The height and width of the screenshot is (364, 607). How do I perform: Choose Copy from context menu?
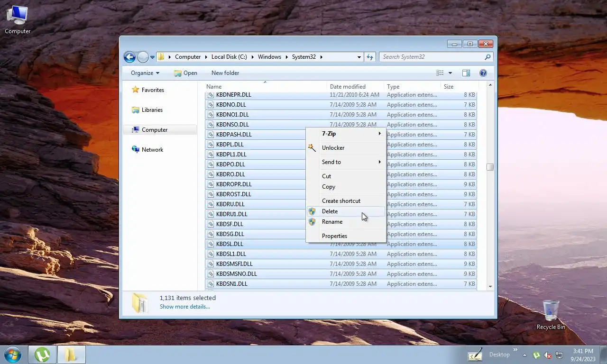[346, 187]
